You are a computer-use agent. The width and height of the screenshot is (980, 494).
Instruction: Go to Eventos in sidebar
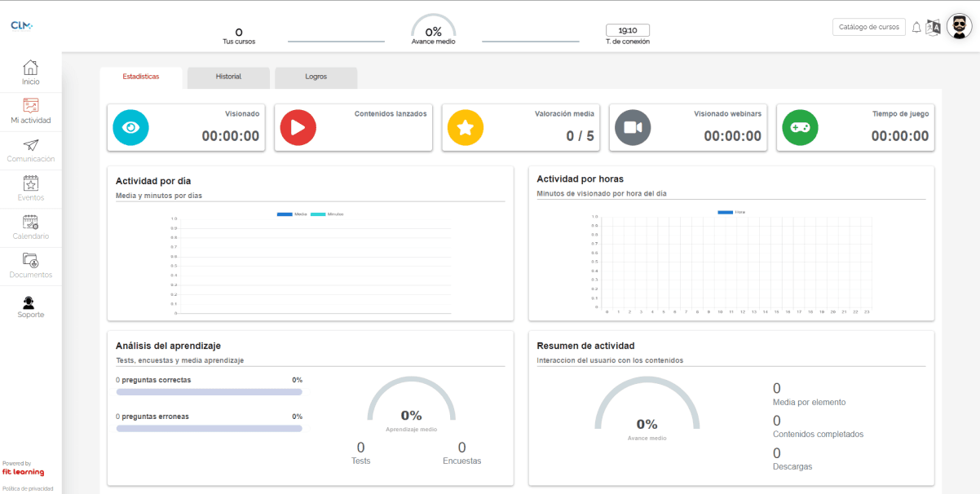tap(30, 183)
